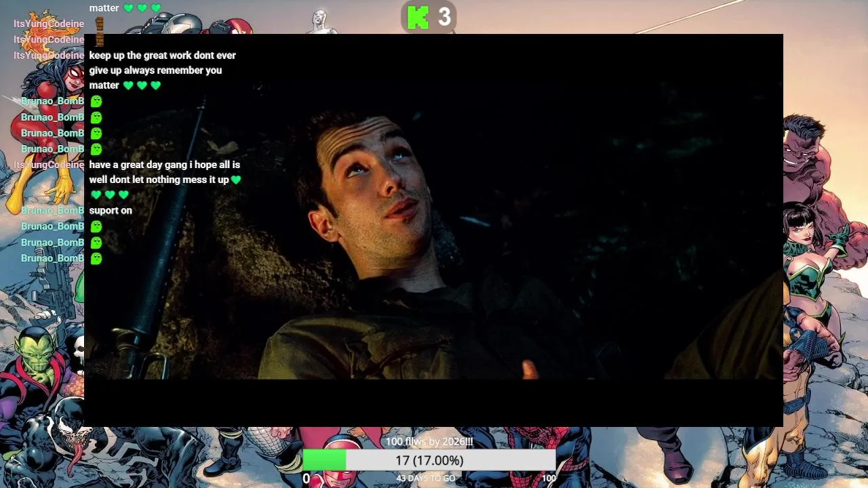The image size is (868, 488).
Task: Click the movie video frame
Action: 433,230
